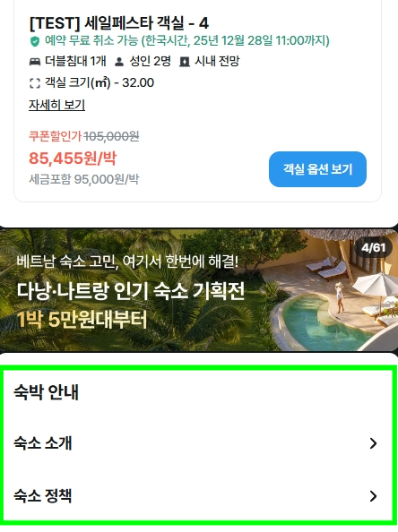The image size is (398, 532).
Task: Click the 객실 옵션 보기 button
Action: pyautogui.click(x=317, y=169)
